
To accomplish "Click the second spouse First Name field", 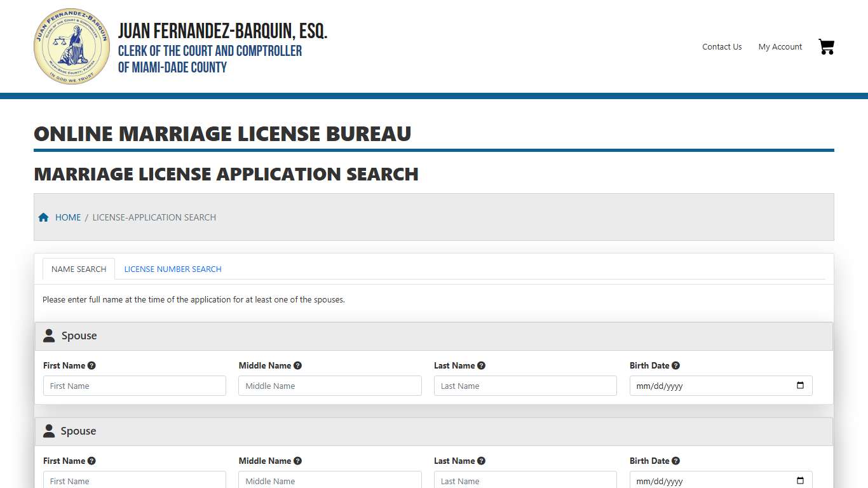I will click(134, 480).
